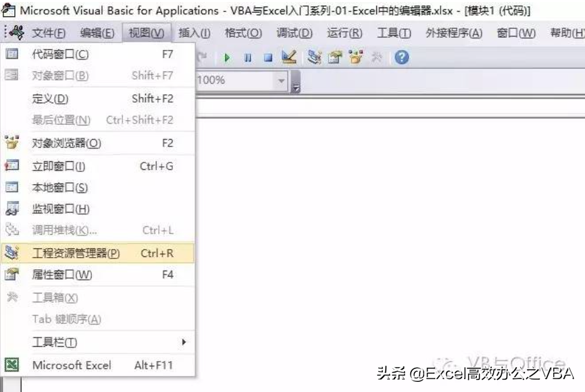Open the 文件(F) menu
Screen dimensions: 585x392
tap(49, 33)
